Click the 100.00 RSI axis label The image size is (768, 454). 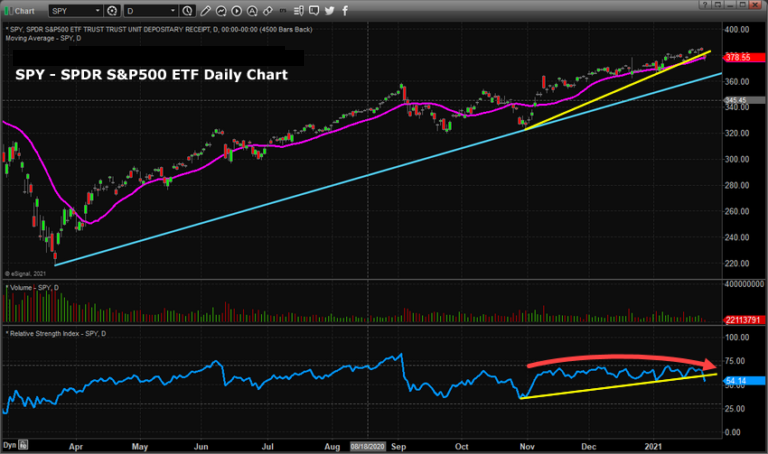point(737,337)
